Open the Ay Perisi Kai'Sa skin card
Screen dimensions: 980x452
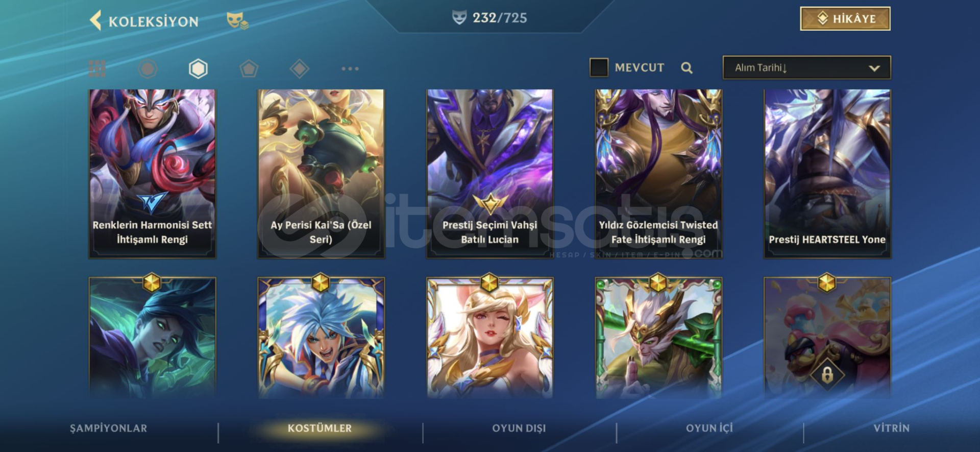[x=321, y=174]
